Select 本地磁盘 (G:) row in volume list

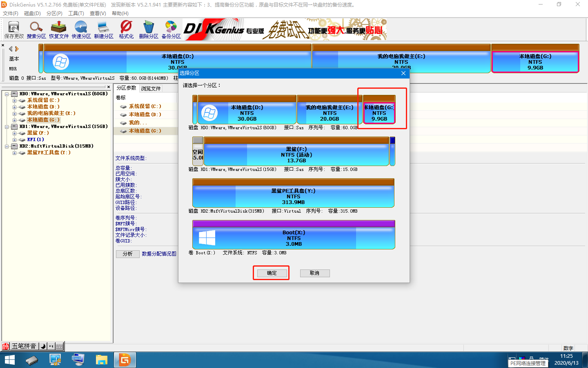(145, 131)
